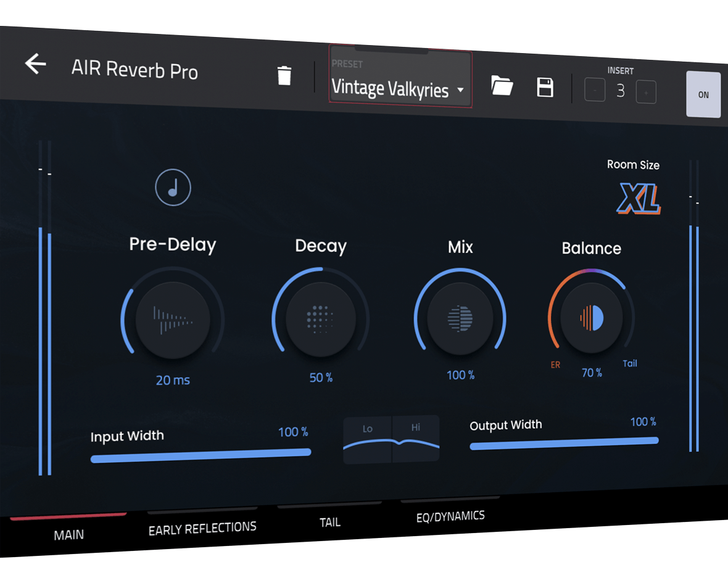
Task: Toggle the Pre-Delay note sync icon
Action: coord(173,187)
